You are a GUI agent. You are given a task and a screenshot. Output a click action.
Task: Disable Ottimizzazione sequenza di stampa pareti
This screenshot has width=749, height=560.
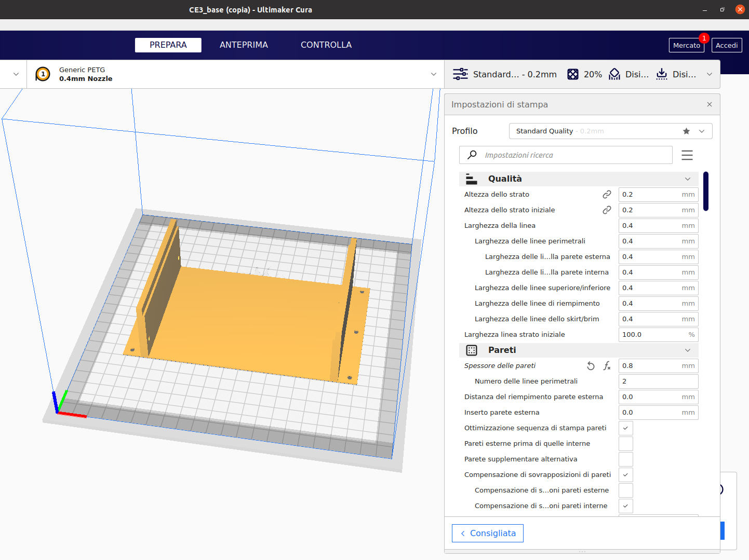pos(625,428)
